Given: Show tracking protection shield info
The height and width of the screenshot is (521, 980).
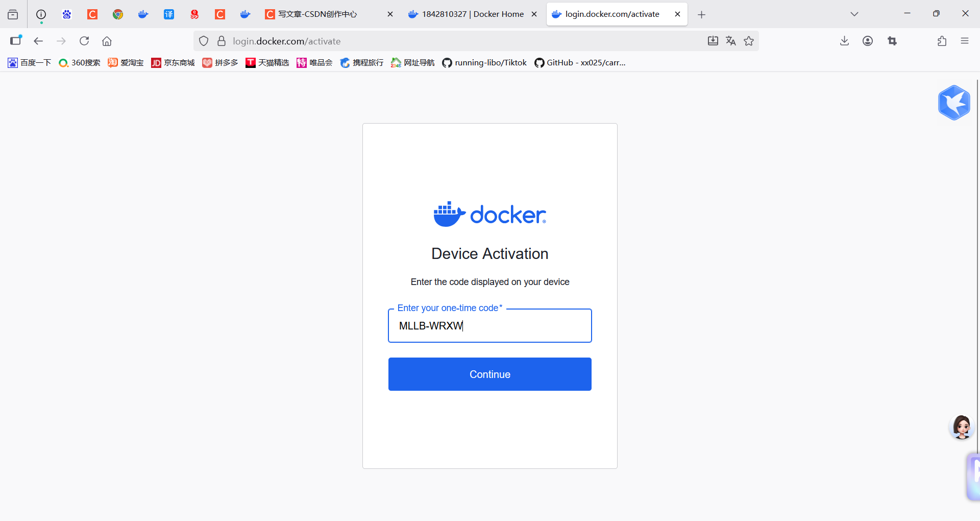Looking at the screenshot, I should click(x=204, y=41).
